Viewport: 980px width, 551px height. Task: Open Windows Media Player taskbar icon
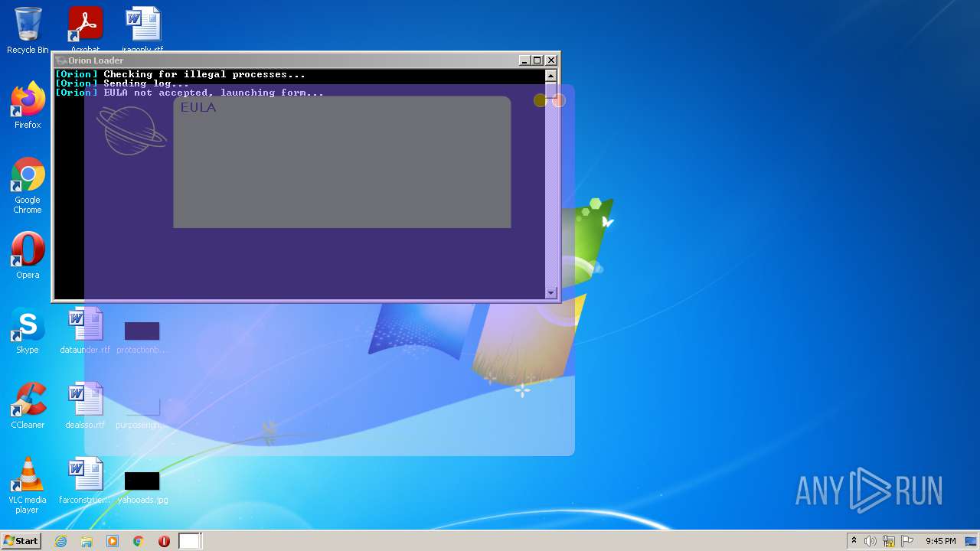point(113,541)
